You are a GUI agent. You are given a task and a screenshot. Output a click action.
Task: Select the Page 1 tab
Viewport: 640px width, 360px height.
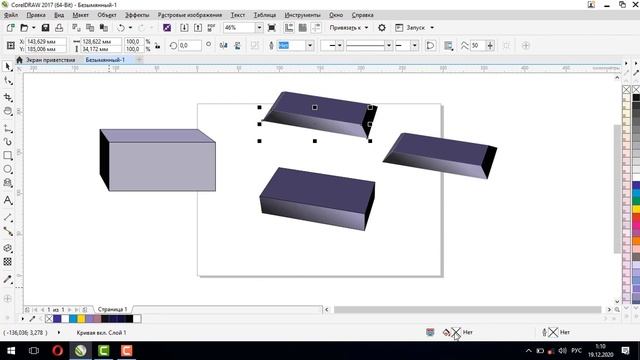pyautogui.click(x=113, y=309)
